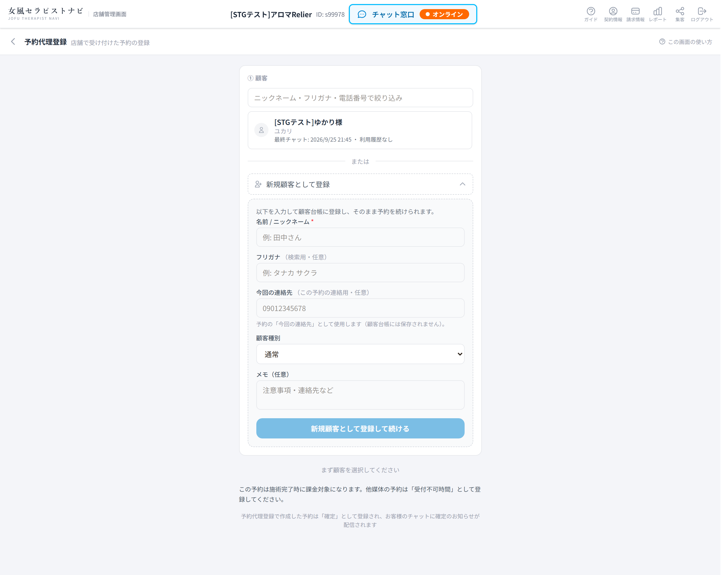The width and height of the screenshot is (728, 575).
Task: Toggle the オンライン status badge
Action: (444, 14)
